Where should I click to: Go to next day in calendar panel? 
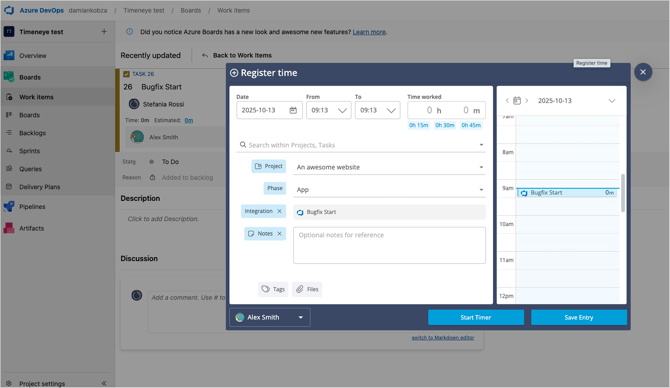coord(527,101)
